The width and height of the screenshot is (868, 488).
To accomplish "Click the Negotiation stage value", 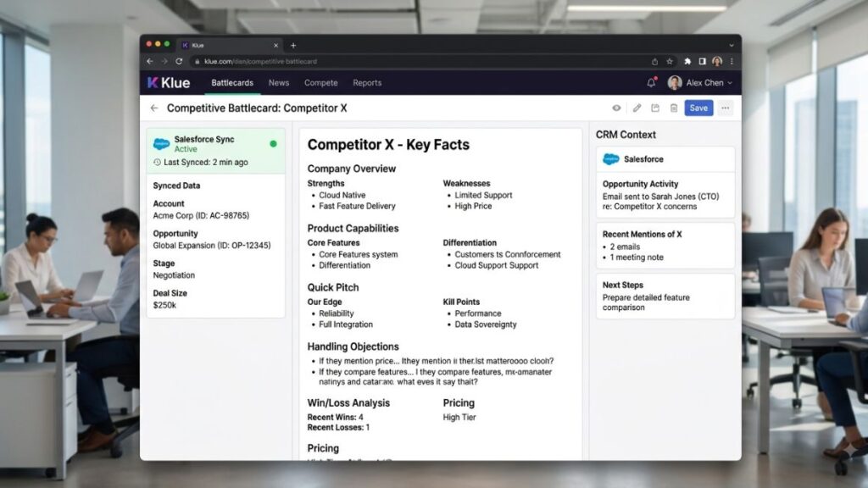I will coord(174,275).
